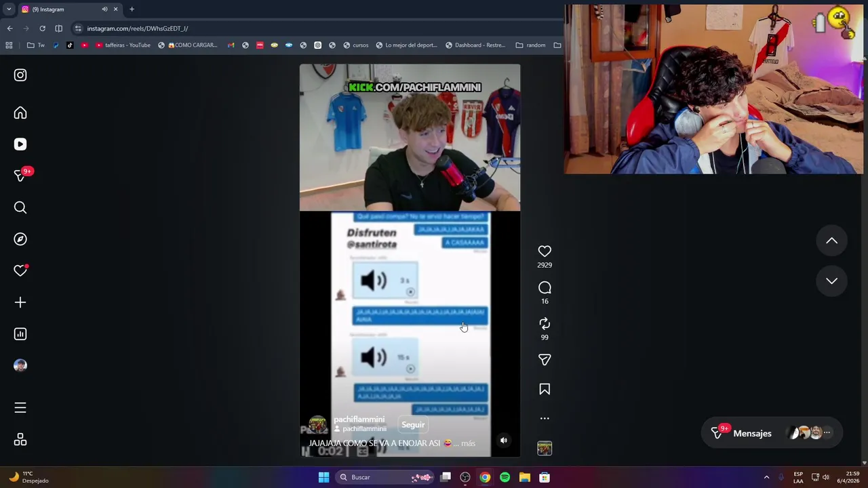Open the Tw bookmarks folder

(37, 45)
